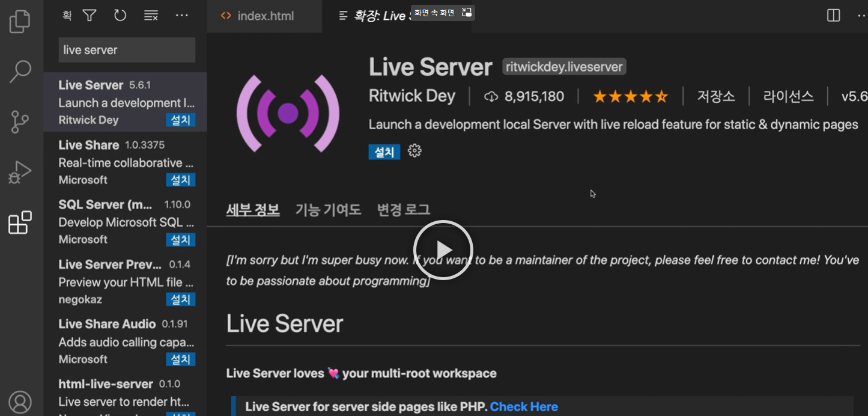Open the Source Control view
868x416 pixels.
click(20, 122)
